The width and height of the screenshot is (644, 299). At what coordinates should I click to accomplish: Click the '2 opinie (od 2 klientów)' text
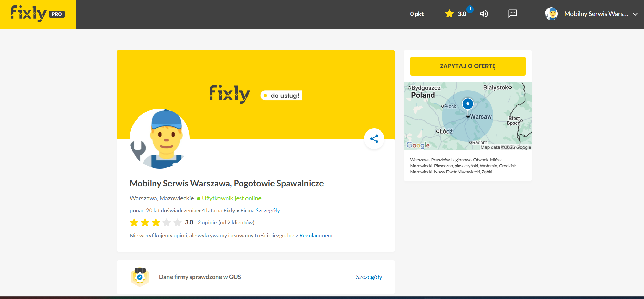[x=226, y=222]
